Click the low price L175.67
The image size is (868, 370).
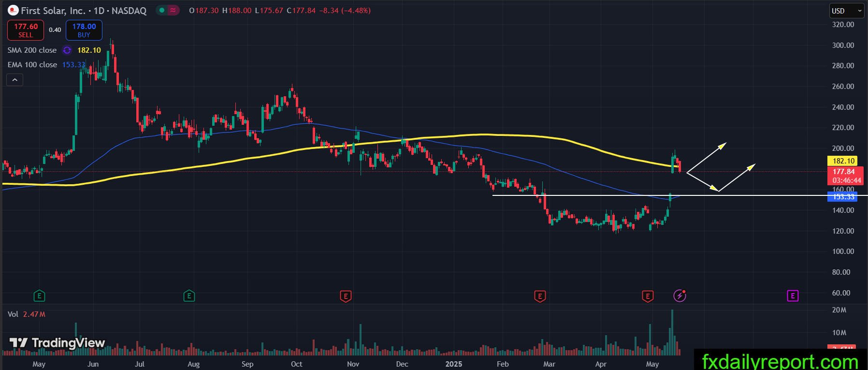tap(269, 11)
